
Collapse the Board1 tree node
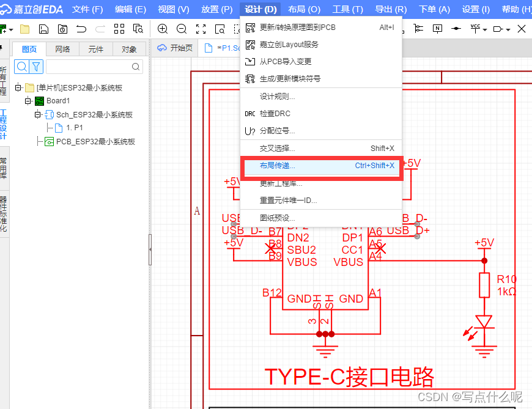(x=28, y=101)
